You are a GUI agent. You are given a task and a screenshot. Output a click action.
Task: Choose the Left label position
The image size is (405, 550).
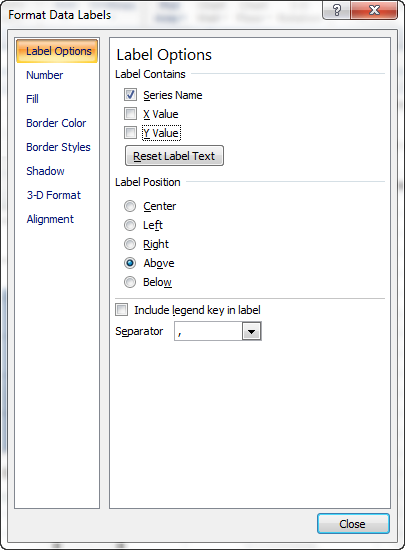(130, 225)
